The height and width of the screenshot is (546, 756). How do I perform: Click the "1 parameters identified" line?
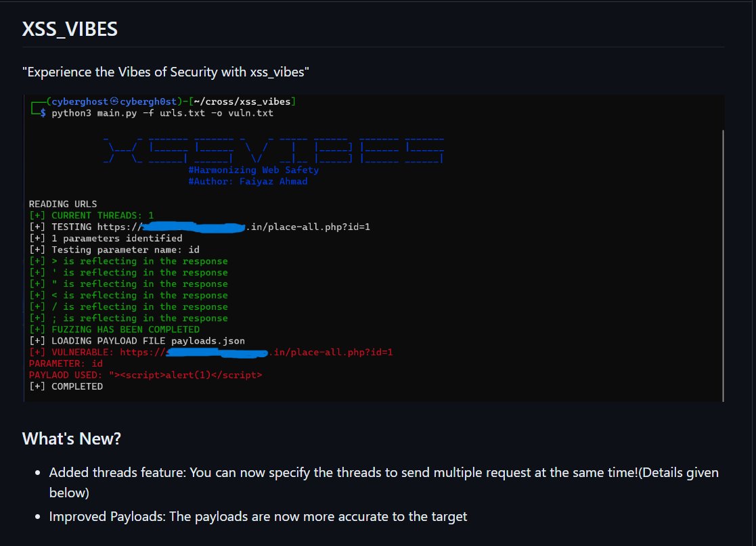[x=106, y=238]
